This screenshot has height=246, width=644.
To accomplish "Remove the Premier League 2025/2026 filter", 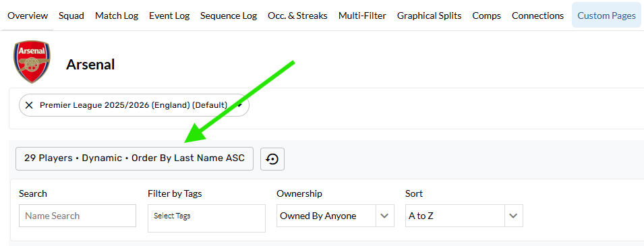I will pos(29,105).
